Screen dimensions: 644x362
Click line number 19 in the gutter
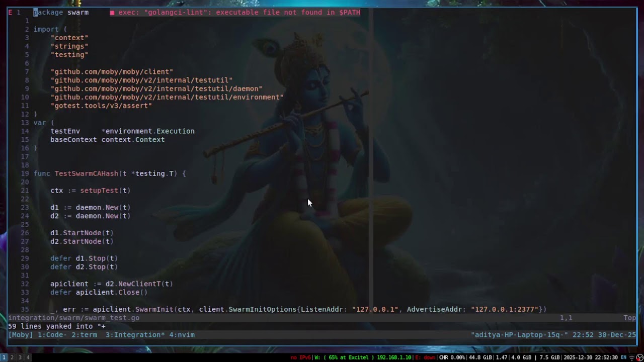click(x=25, y=174)
